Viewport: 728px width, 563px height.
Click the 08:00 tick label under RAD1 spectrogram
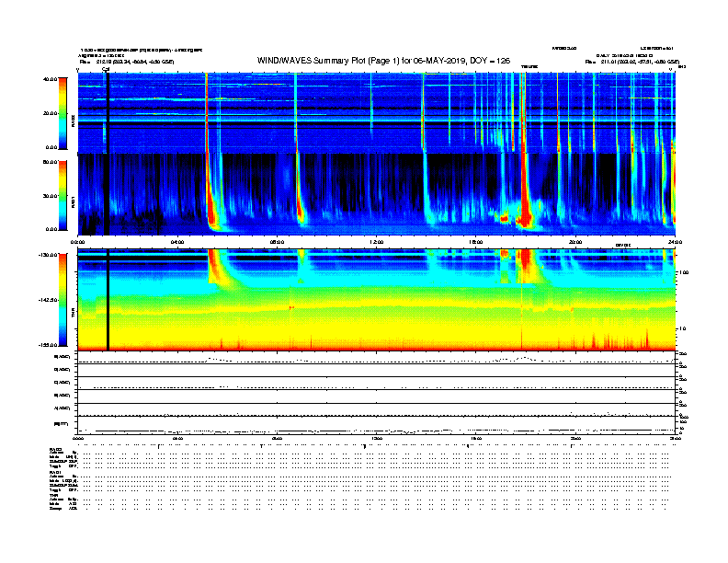coord(277,242)
